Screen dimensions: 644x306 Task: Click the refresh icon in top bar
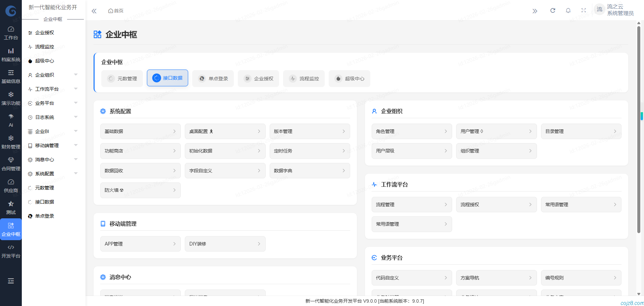coord(552,11)
